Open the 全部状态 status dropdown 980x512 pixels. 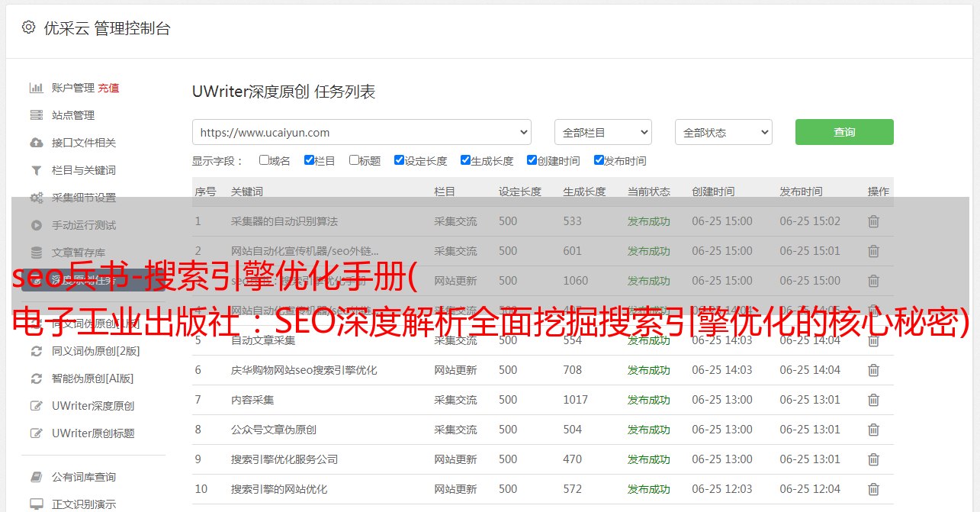724,132
